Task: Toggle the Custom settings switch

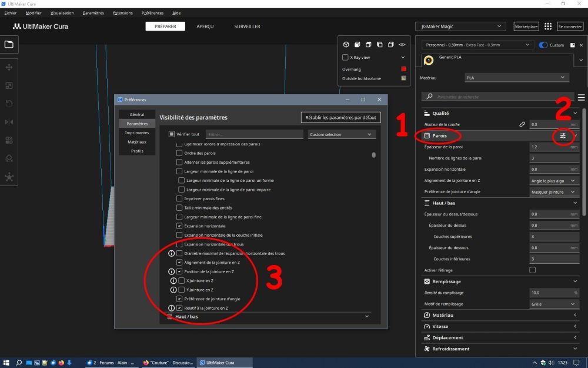Action: (x=543, y=45)
